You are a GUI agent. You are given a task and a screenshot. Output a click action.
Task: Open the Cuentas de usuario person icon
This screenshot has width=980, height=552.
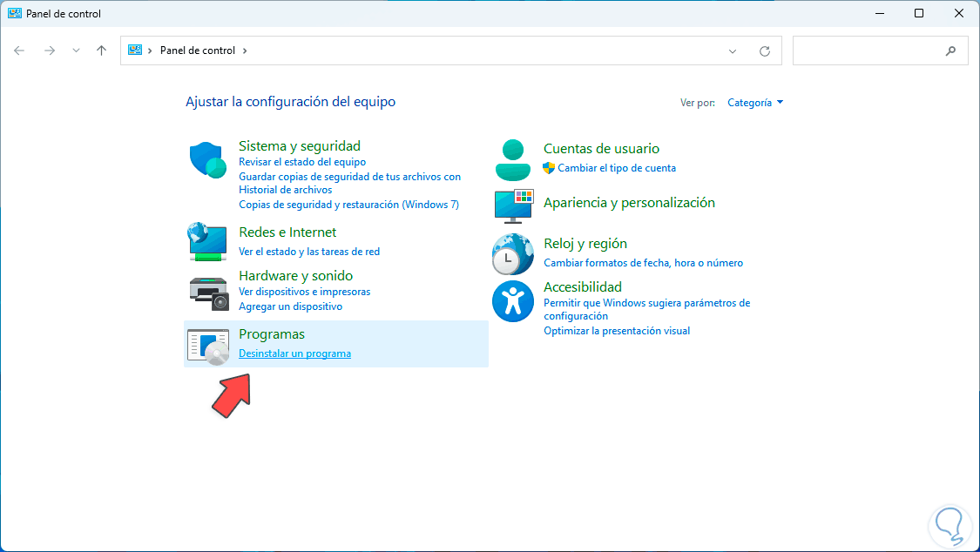513,160
